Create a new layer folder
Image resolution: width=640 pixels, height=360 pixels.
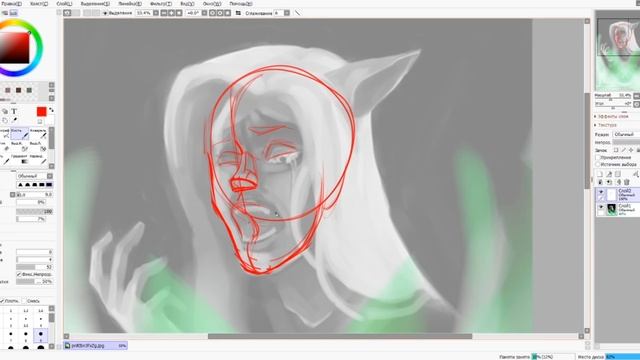pyautogui.click(x=618, y=174)
